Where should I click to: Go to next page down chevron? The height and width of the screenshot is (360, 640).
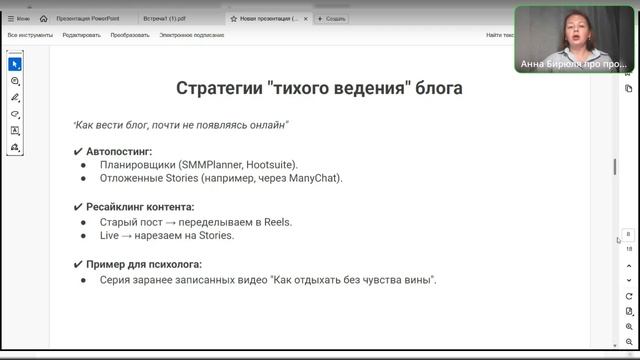(629, 280)
